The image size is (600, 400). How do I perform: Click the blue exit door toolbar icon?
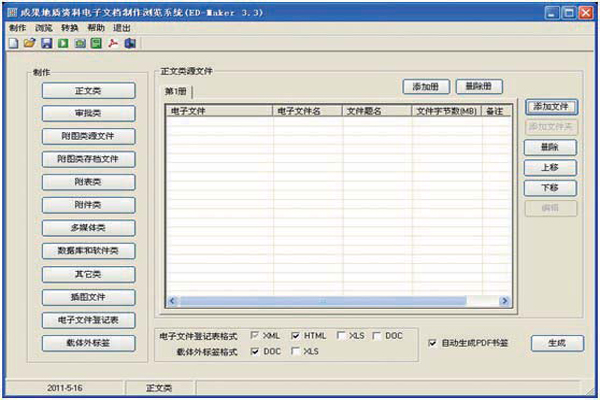point(130,44)
